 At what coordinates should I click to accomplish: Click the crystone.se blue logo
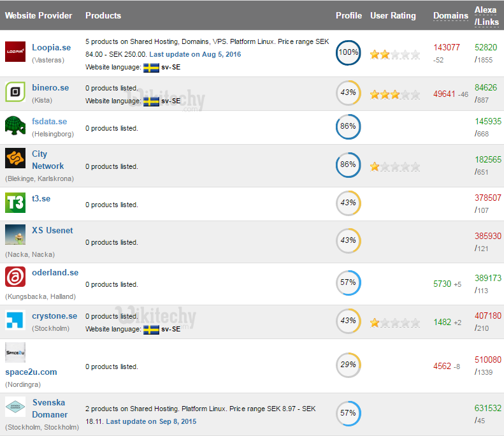click(15, 320)
